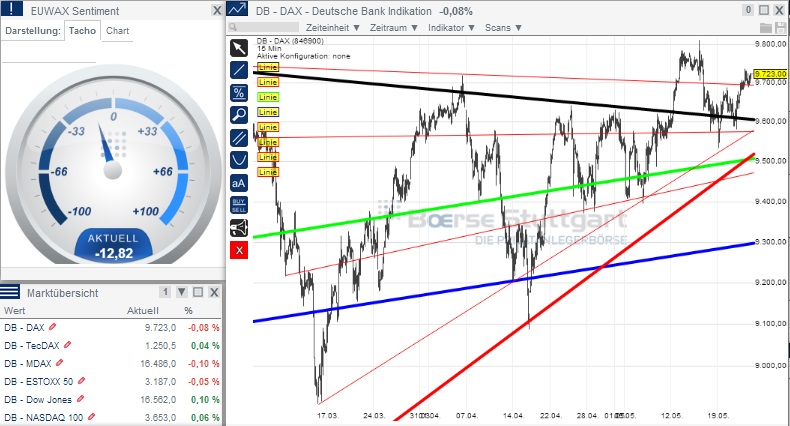
Task: Activate the magnifier zoom tool
Action: tap(239, 115)
